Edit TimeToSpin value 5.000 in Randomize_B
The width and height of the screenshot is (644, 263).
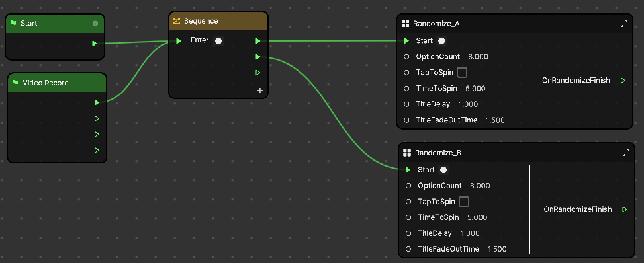click(477, 217)
